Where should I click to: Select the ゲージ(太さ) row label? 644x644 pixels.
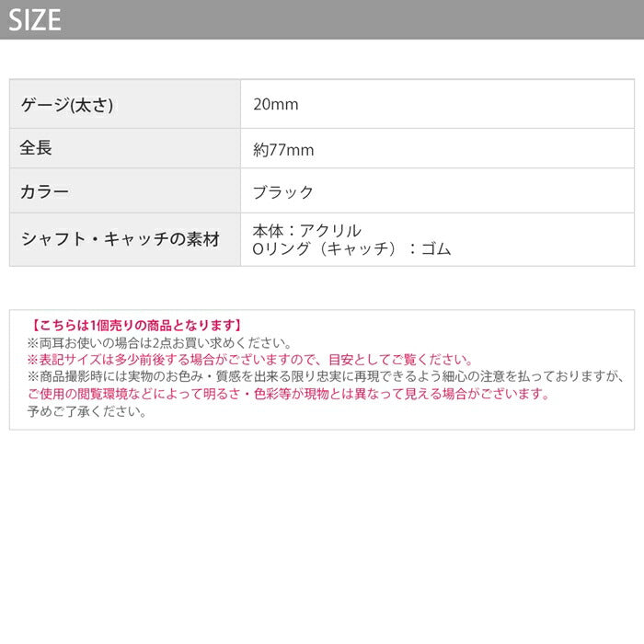point(66,105)
